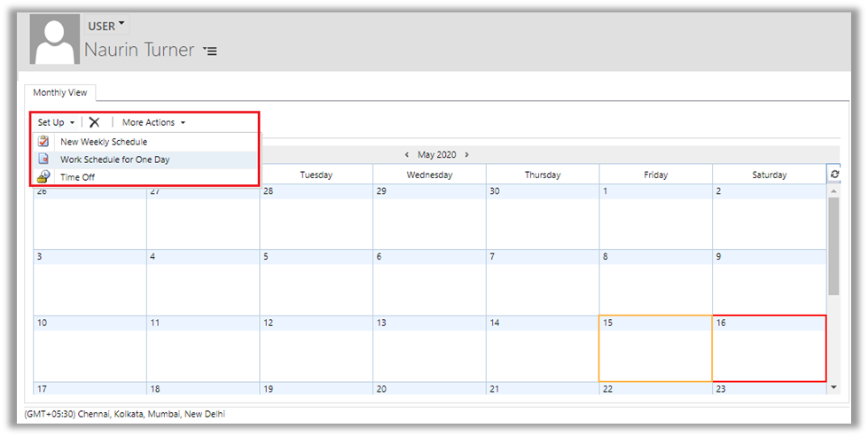
Task: Click the Delete X icon in toolbar
Action: coord(94,122)
